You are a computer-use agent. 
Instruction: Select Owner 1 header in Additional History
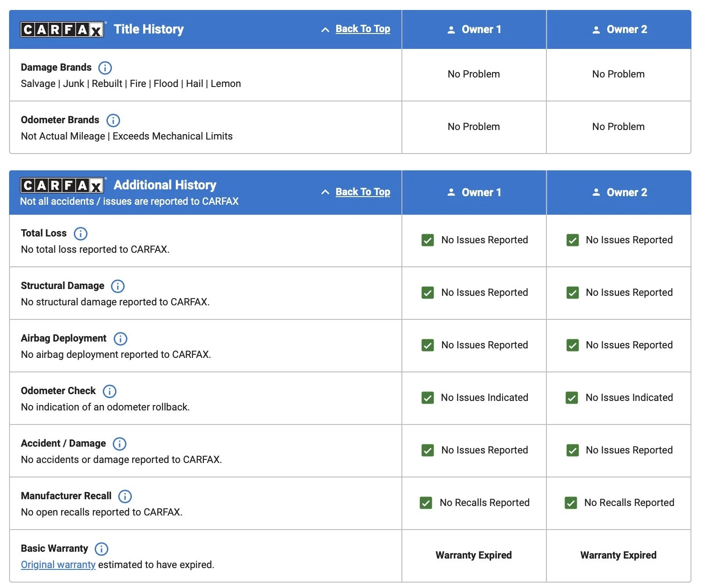pyautogui.click(x=474, y=193)
